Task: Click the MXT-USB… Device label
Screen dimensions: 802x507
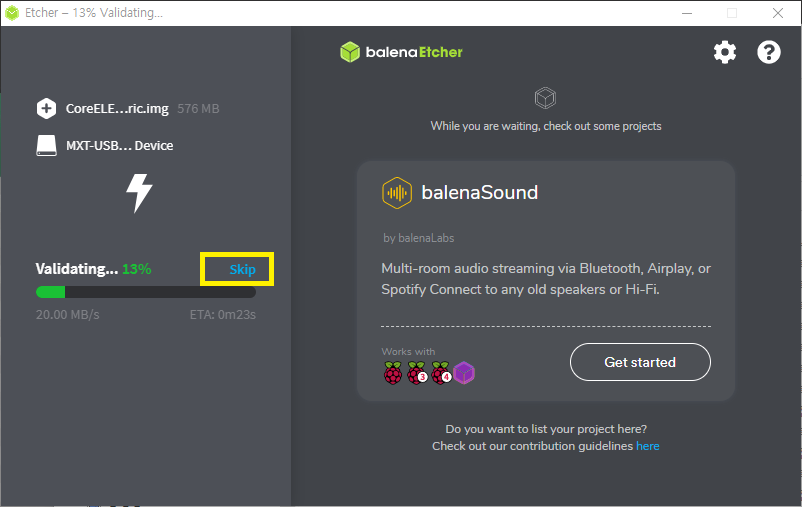Action: [120, 146]
